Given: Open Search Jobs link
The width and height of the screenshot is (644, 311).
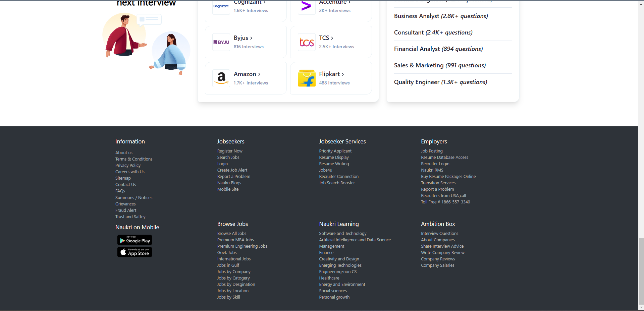Looking at the screenshot, I should (x=228, y=158).
